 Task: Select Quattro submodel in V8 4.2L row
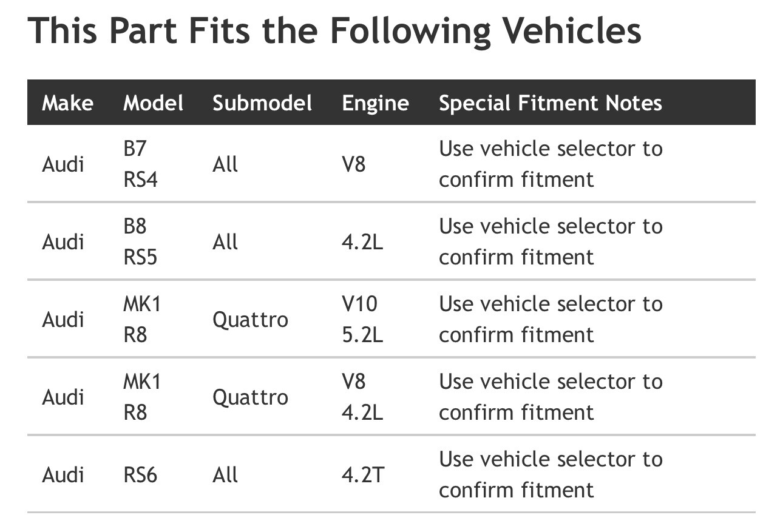250,397
